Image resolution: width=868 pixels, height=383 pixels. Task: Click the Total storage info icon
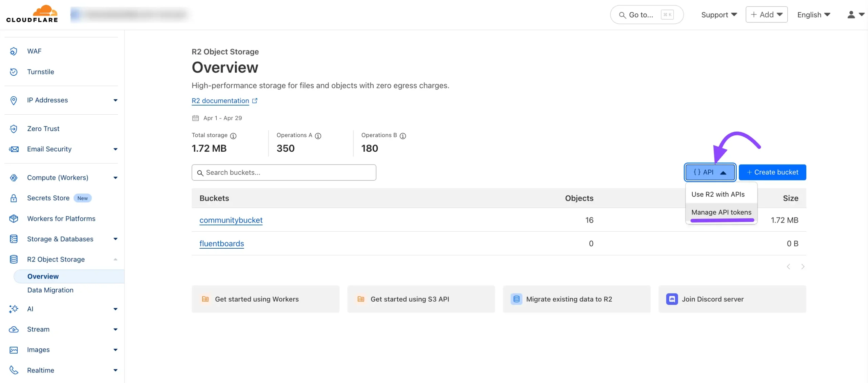(x=233, y=136)
